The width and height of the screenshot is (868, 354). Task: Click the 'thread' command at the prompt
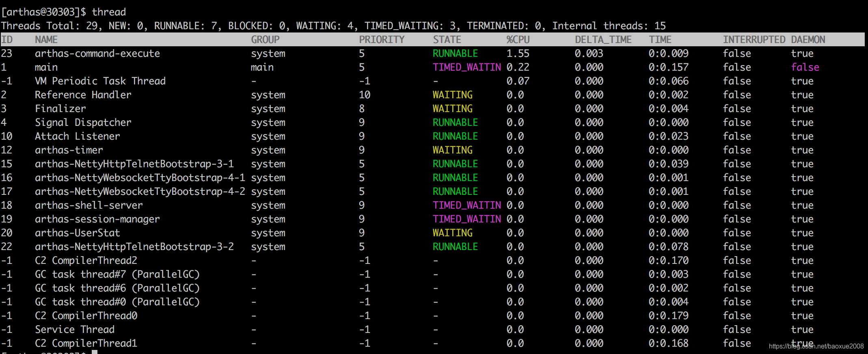pos(109,12)
